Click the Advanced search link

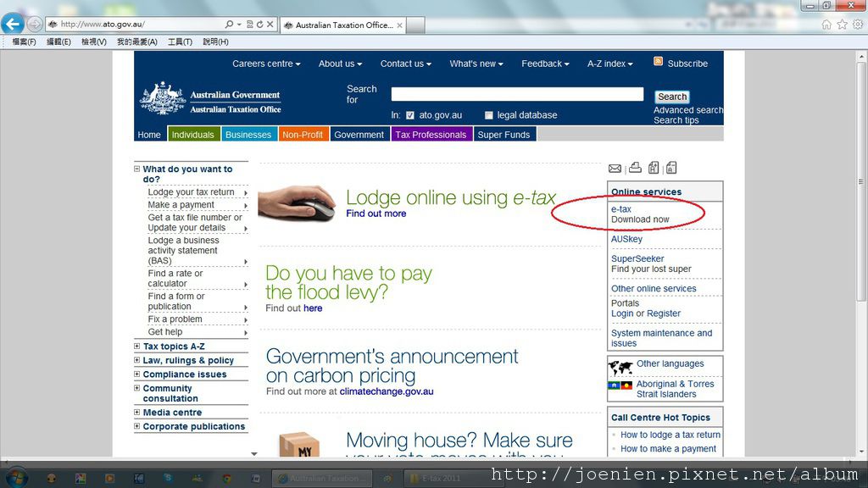pyautogui.click(x=688, y=110)
